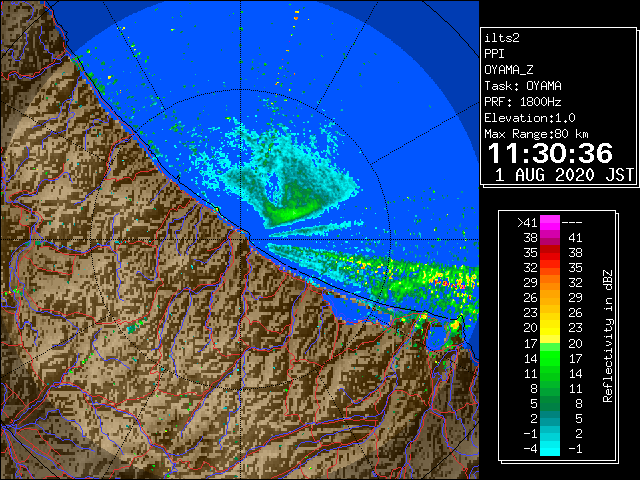640x480 pixels.
Task: Select the '1 AUG 2020 JST' date
Action: [x=564, y=175]
